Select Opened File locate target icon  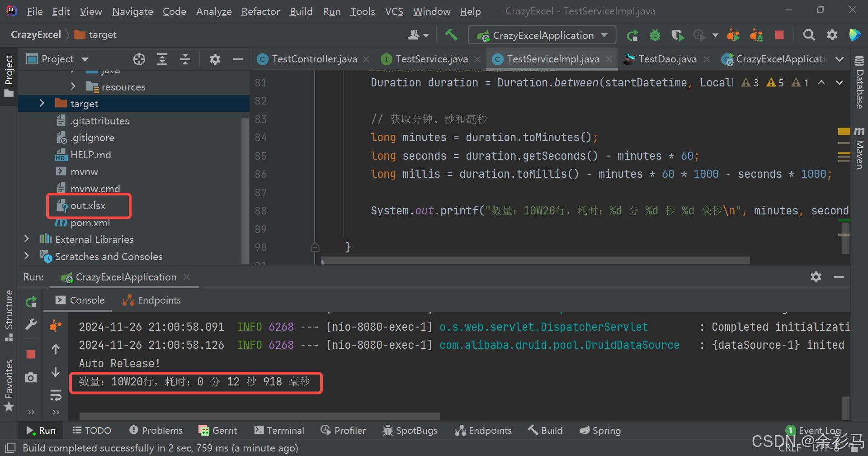coord(139,59)
